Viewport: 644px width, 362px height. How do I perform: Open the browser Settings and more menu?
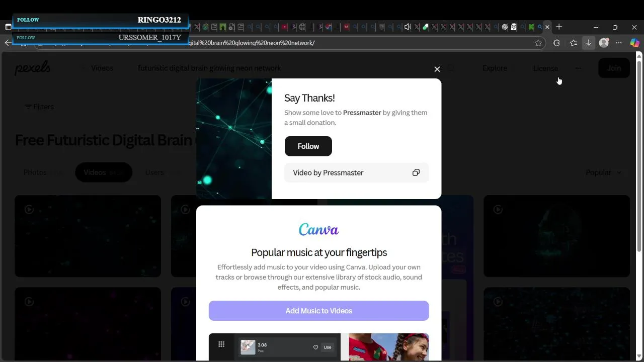coord(619,43)
